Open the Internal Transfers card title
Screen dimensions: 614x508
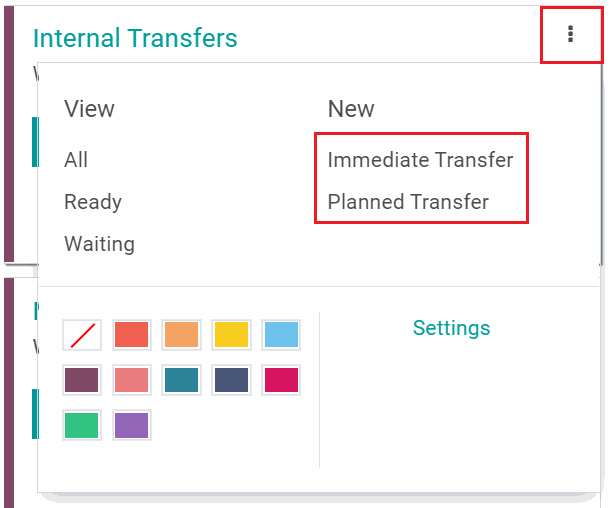(135, 39)
